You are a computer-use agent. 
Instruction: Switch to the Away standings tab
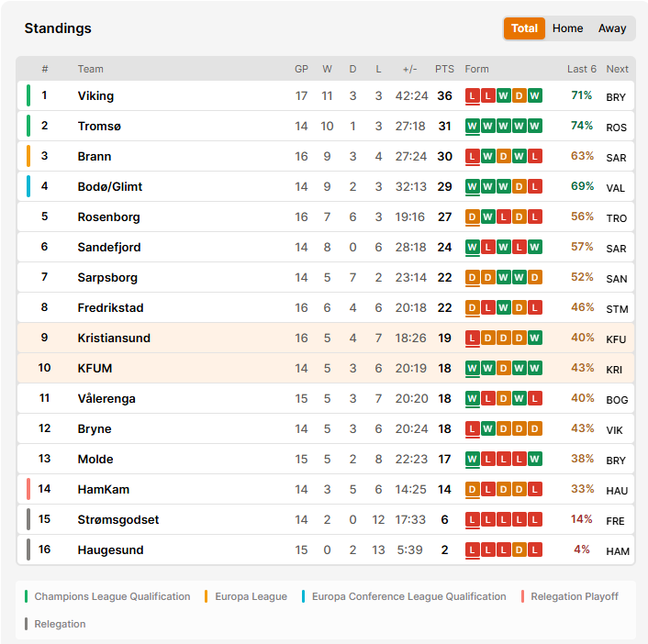click(612, 28)
